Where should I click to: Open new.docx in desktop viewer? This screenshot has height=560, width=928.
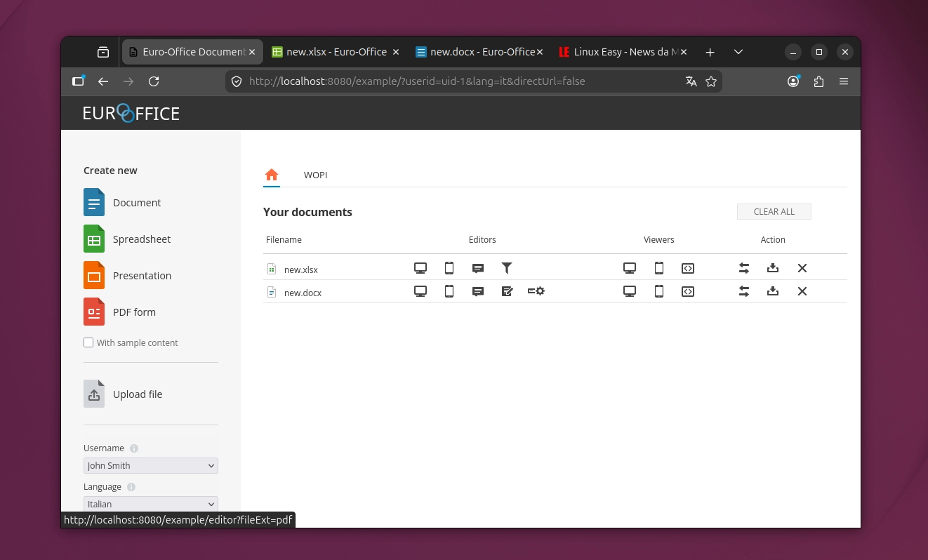630,291
